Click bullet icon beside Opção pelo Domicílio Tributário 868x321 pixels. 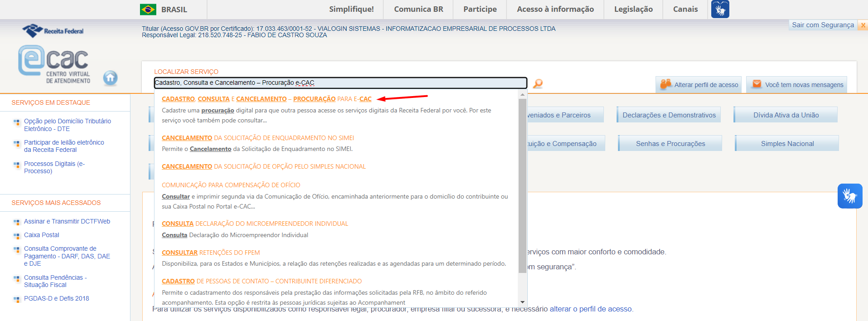tap(17, 122)
